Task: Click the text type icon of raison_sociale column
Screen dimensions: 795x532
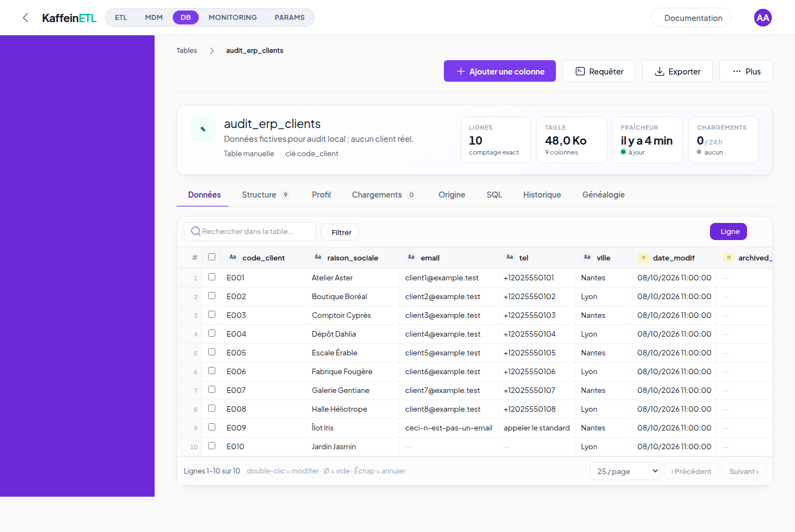Action: coord(317,257)
